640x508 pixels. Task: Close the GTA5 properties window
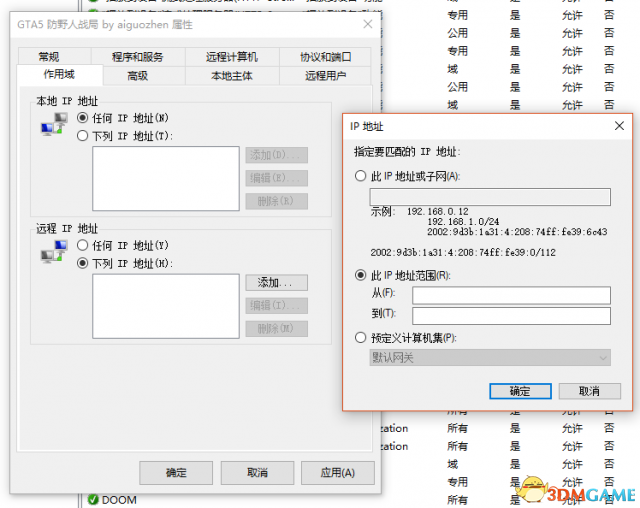click(x=368, y=24)
